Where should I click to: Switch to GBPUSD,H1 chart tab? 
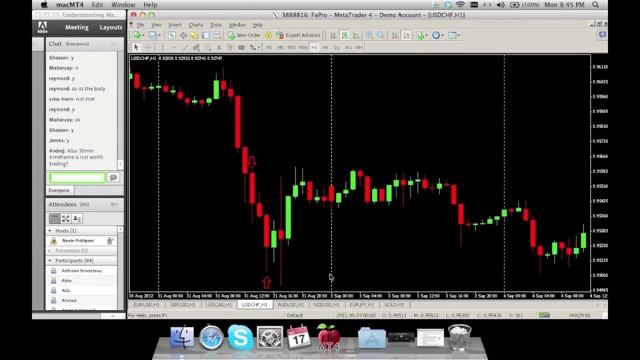182,305
